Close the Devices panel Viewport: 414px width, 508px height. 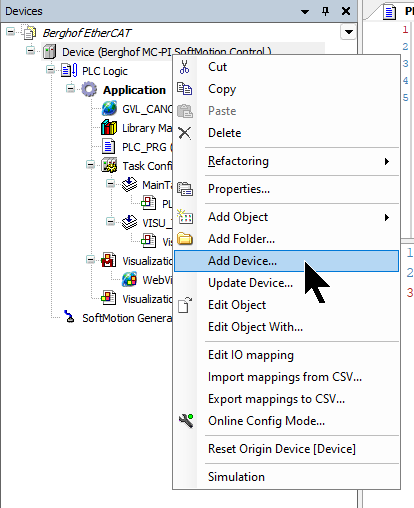pos(346,12)
